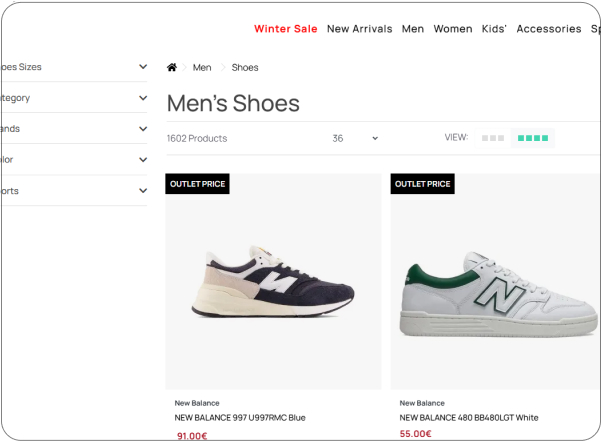Open the 36 products-per-page dropdown
The image size is (601, 441).
[355, 138]
